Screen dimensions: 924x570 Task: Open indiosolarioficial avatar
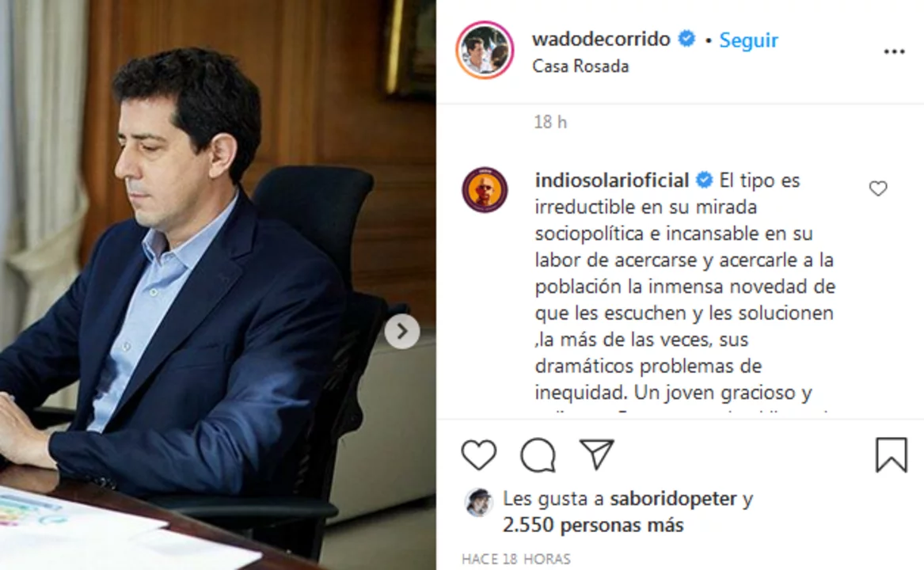pos(485,190)
